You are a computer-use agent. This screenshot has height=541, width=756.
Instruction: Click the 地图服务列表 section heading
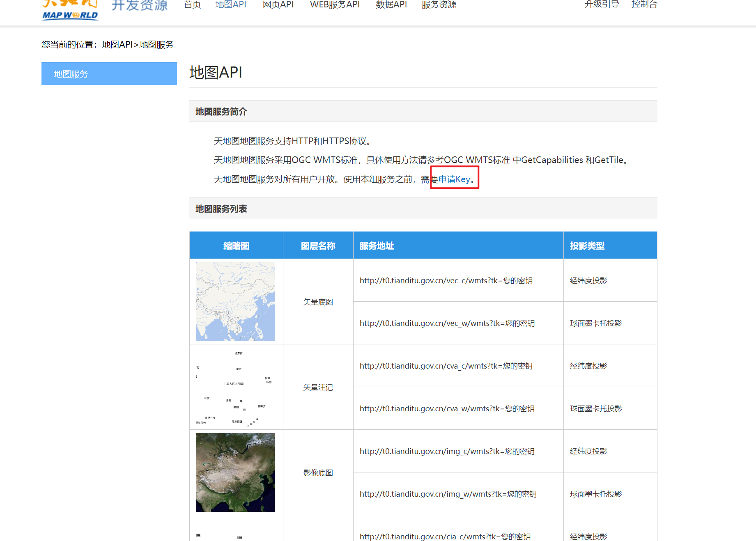click(x=221, y=209)
